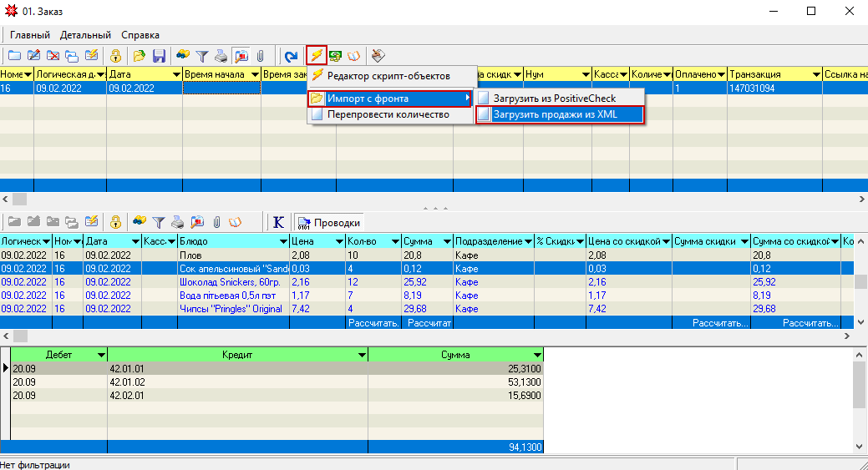
Task: Click the binoculars search icon in lower toolbar
Action: coord(139,222)
